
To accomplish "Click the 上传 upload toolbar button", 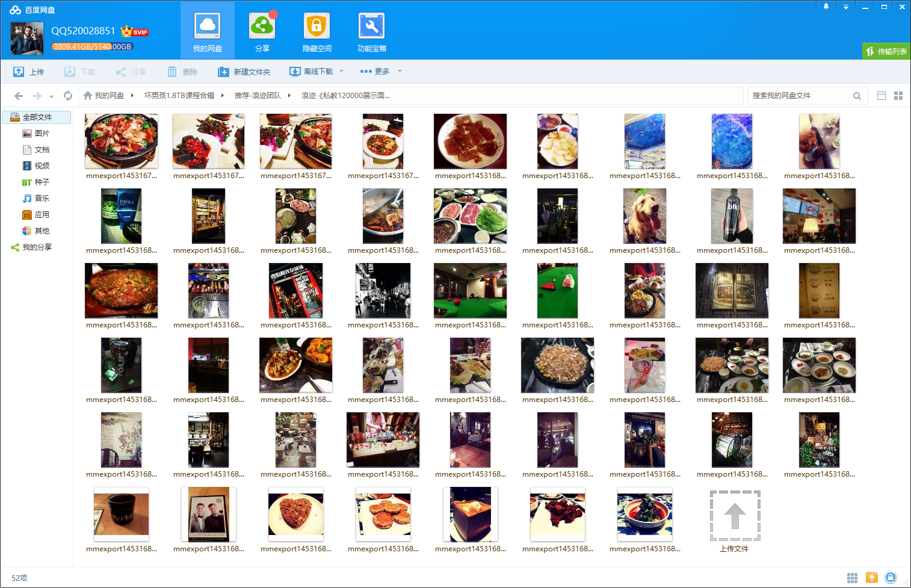I will pyautogui.click(x=29, y=72).
